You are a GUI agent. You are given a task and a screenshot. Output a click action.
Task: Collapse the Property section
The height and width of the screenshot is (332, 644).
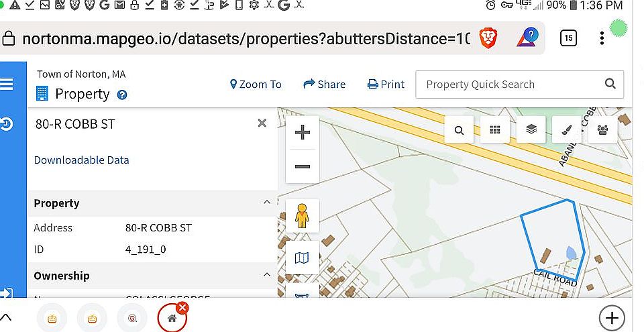click(266, 203)
